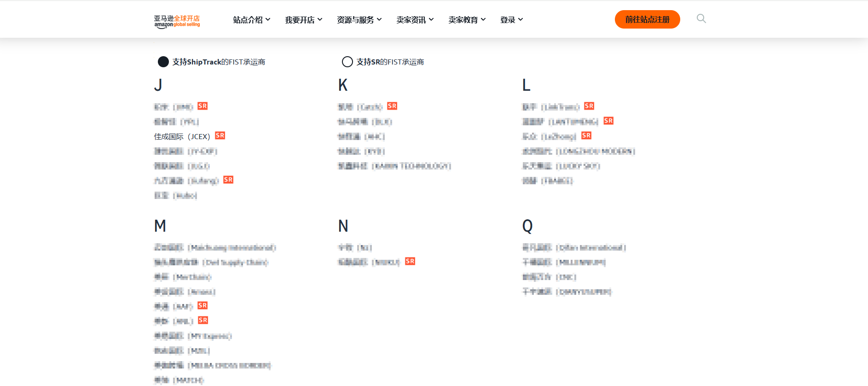Select the 支持ShipTrack的FIST承运商 radio option

tap(163, 62)
